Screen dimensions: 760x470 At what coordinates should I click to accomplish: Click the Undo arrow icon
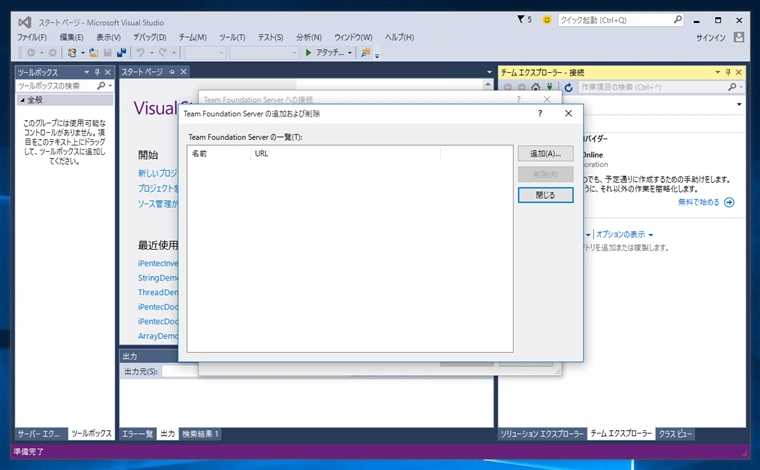[141, 52]
